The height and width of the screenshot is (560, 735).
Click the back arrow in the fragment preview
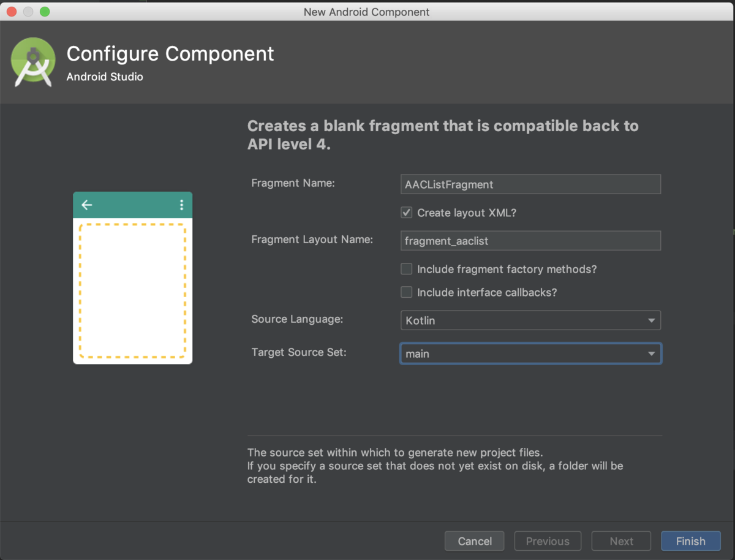click(x=87, y=205)
